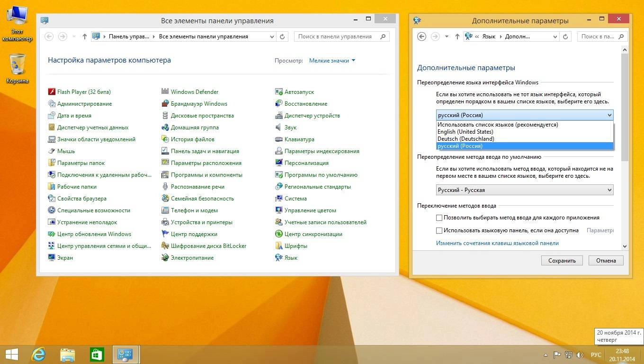Viewport: 644px width, 364px height.
Task: Click the Звук speaker icon
Action: tap(279, 127)
